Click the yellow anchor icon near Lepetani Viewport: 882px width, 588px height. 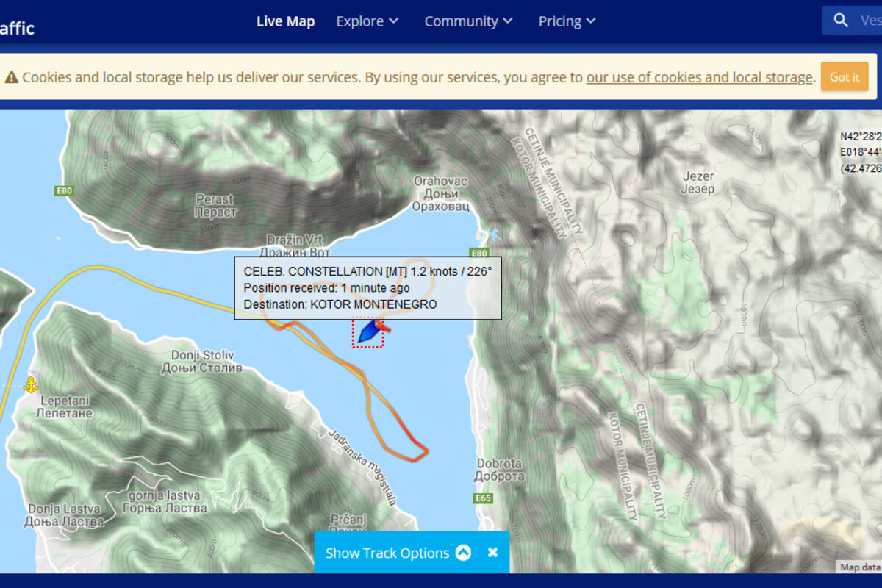[30, 384]
